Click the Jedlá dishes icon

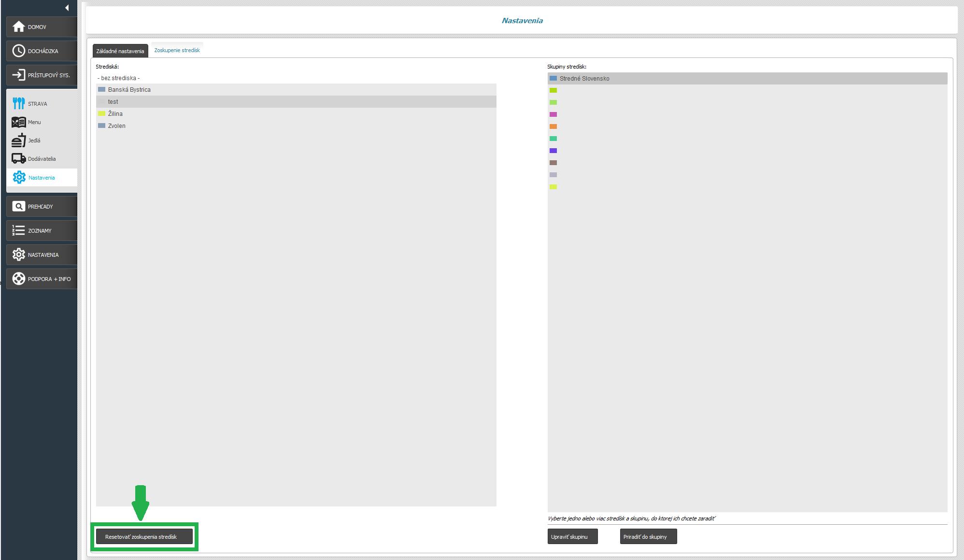18,140
